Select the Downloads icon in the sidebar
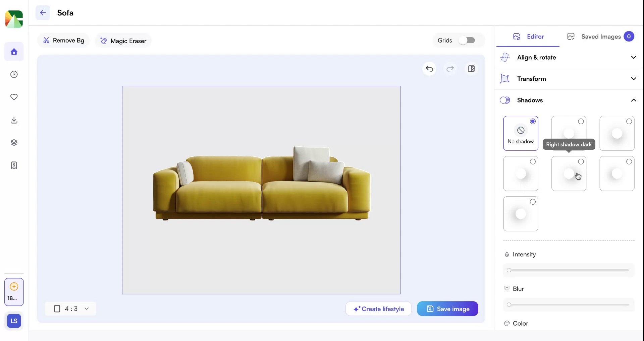The width and height of the screenshot is (644, 341). pyautogui.click(x=14, y=120)
